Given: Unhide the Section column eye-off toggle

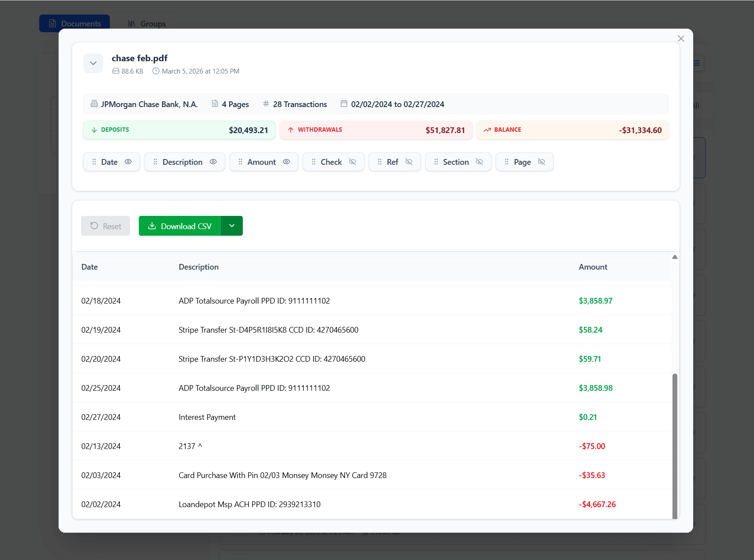Looking at the screenshot, I should pyautogui.click(x=479, y=162).
